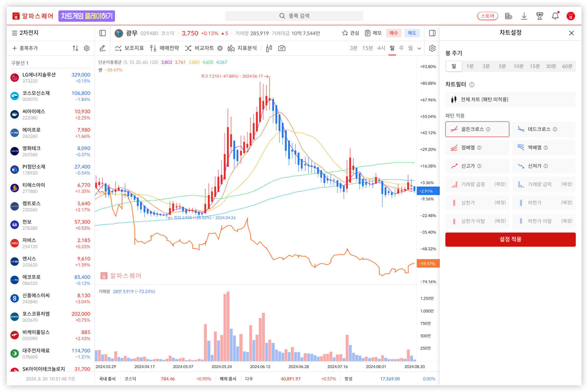Open 메모 note for this stock
The width and height of the screenshot is (588, 392).
click(373, 33)
